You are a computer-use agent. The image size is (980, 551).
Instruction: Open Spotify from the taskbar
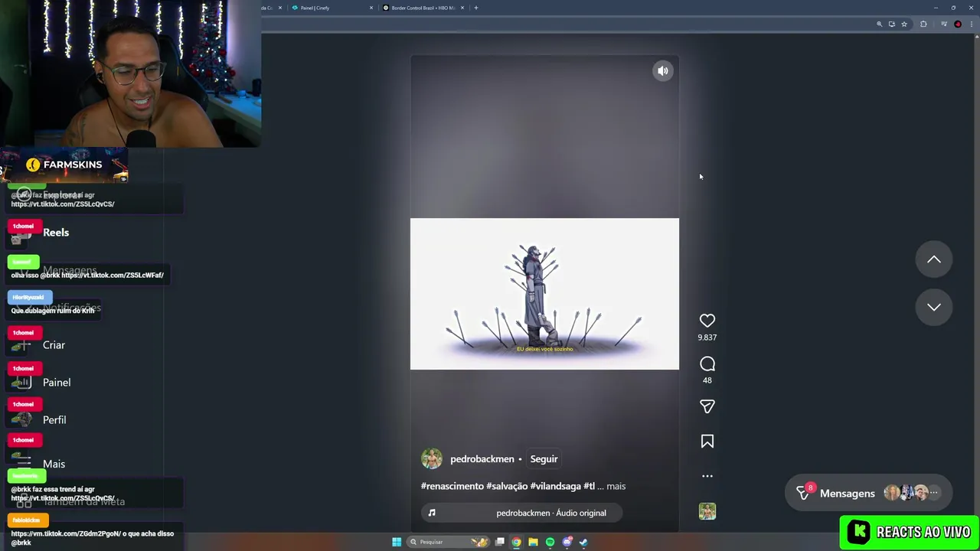point(550,542)
